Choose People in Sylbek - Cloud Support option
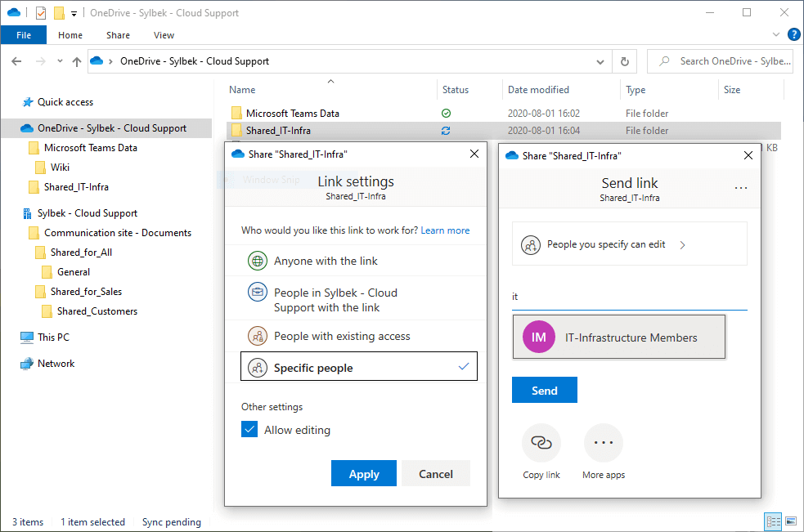Viewport: 804px width, 532px height. 356,300
